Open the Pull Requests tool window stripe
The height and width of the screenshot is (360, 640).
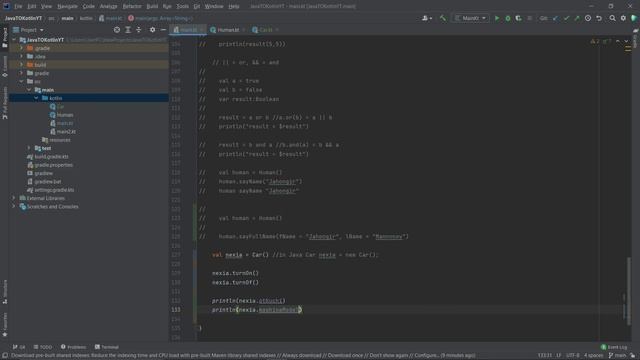pos(5,102)
